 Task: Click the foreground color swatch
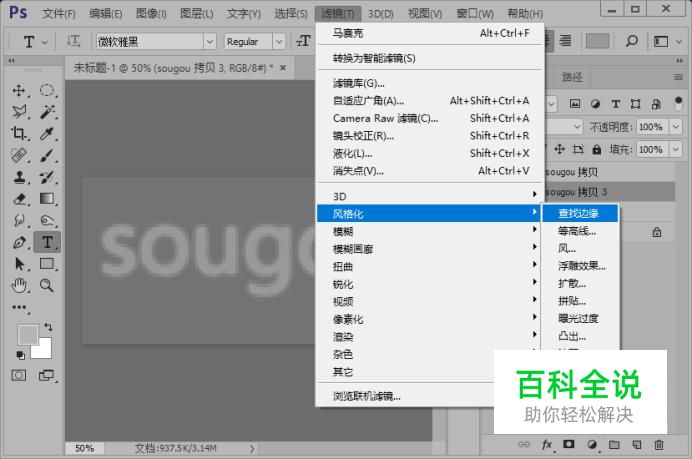click(x=27, y=334)
